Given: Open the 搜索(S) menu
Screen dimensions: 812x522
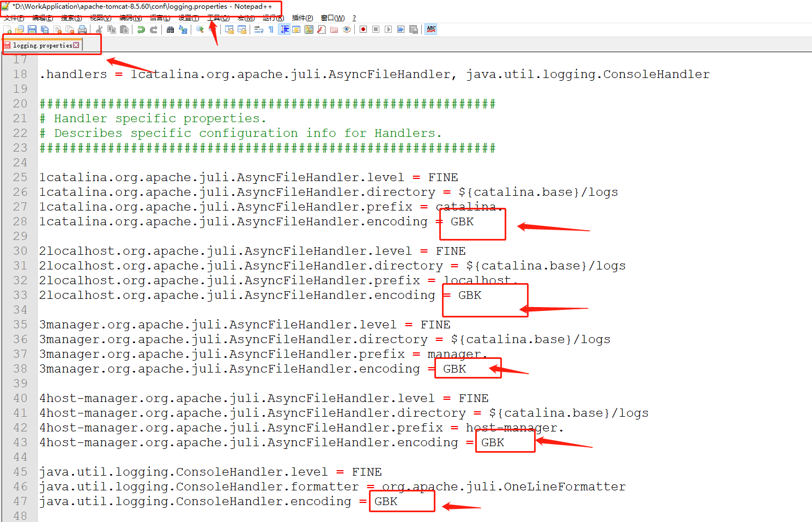Looking at the screenshot, I should (x=71, y=18).
